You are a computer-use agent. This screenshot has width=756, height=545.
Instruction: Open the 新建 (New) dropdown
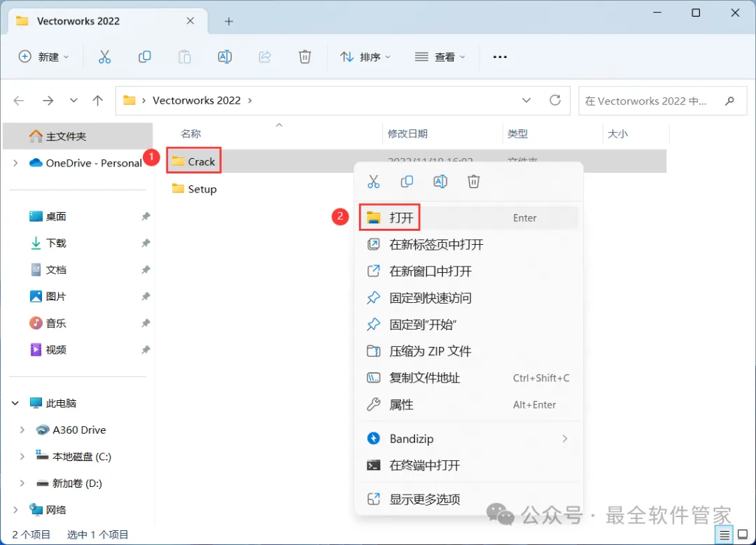click(43, 57)
